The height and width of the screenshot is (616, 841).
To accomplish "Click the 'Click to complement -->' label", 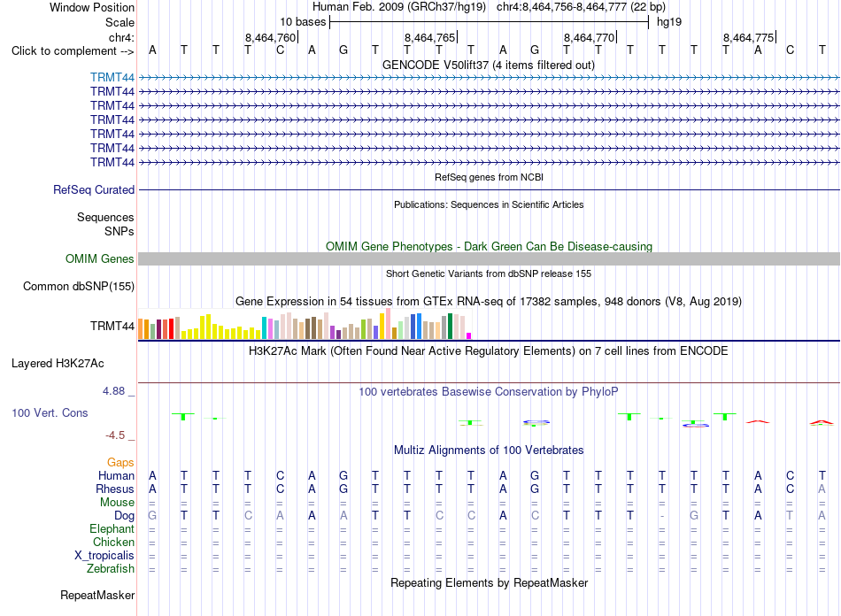I will click(73, 51).
